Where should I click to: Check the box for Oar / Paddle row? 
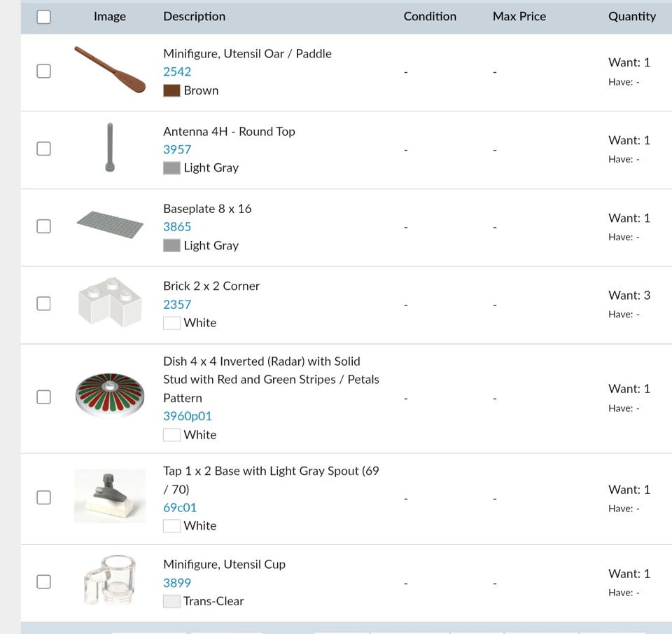tap(43, 71)
